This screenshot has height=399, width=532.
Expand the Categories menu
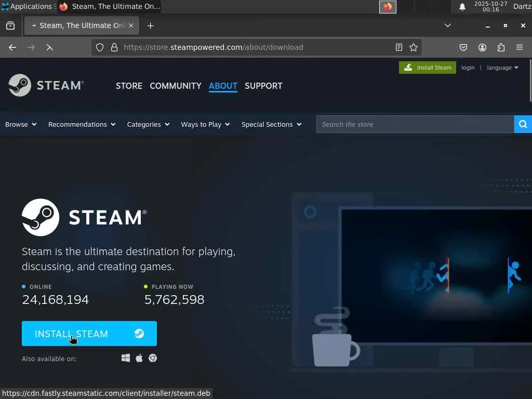coord(148,125)
